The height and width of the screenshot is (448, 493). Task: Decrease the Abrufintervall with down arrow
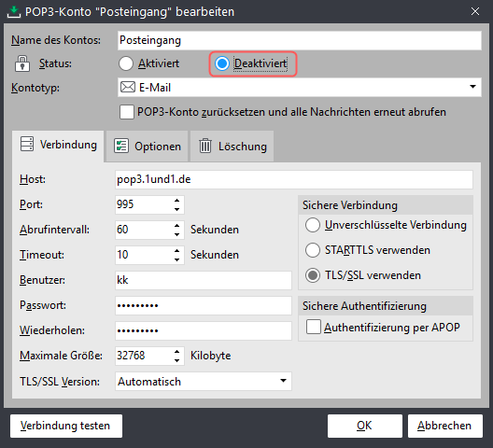177,234
